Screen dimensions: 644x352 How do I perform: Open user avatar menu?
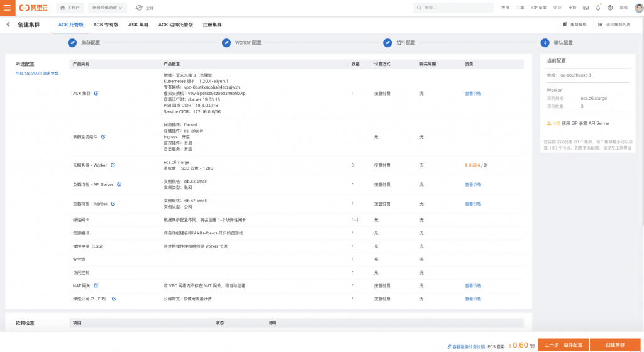[x=638, y=8]
